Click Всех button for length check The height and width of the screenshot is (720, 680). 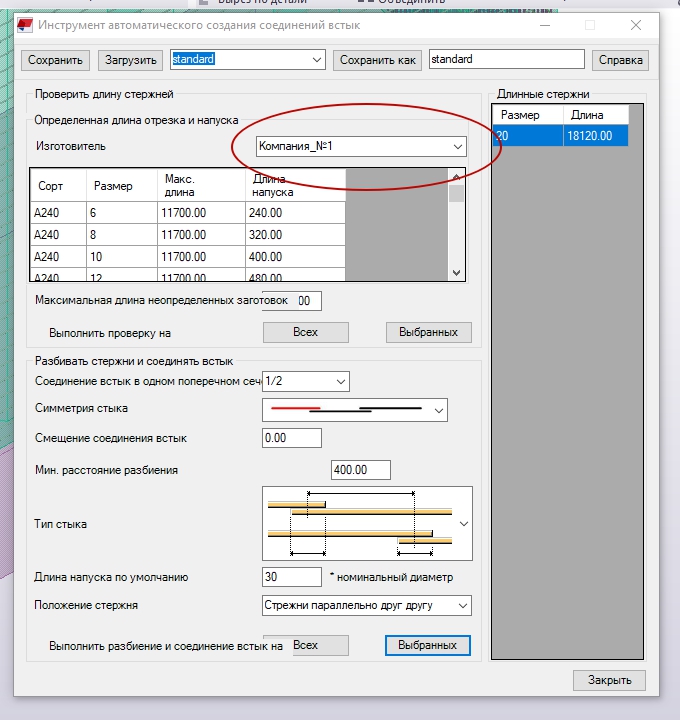point(305,332)
